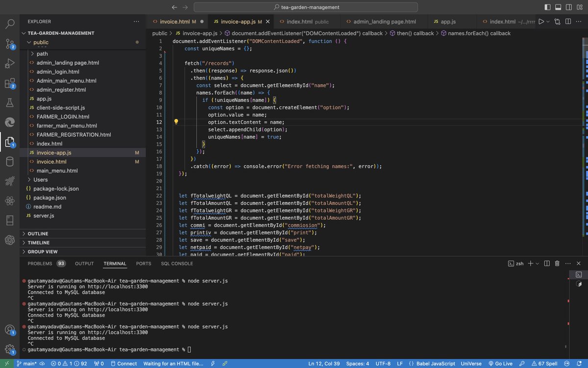Customize layout from title bar

[580, 7]
